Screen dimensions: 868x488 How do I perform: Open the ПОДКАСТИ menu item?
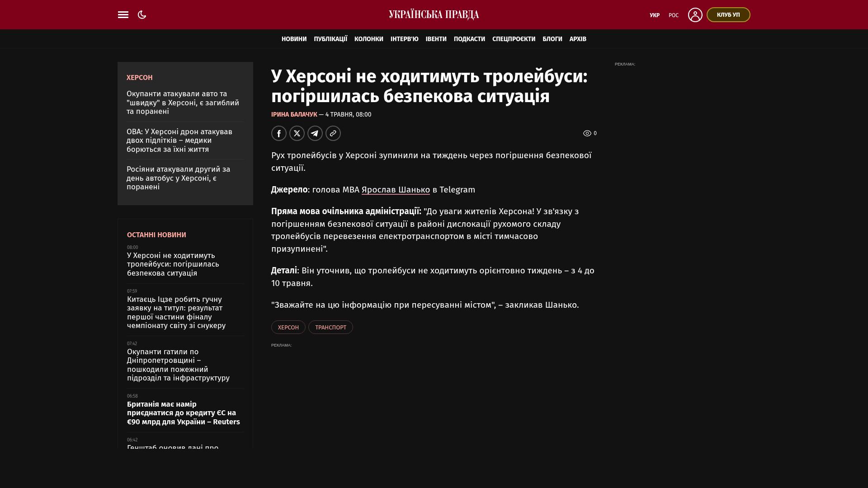point(469,39)
